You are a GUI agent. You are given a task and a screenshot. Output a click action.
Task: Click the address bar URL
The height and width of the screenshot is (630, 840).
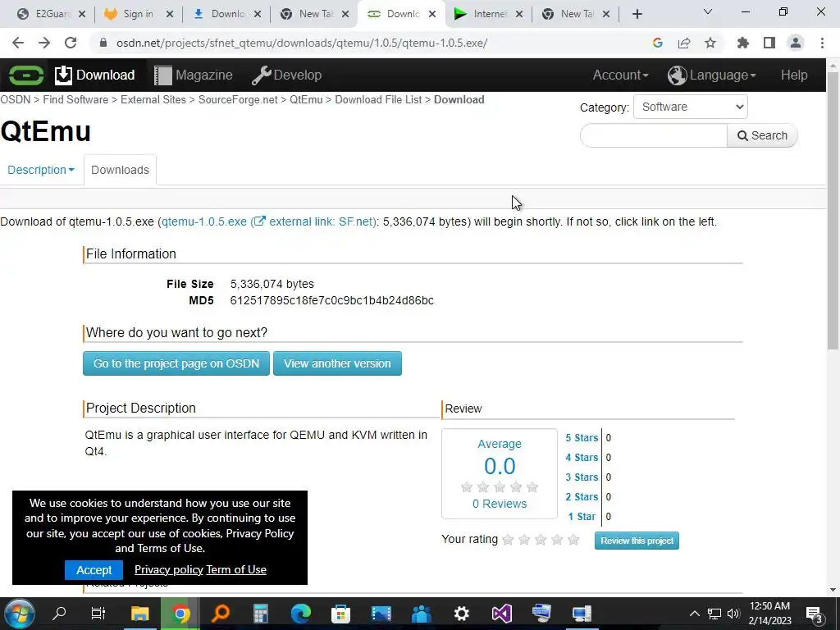[x=302, y=43]
